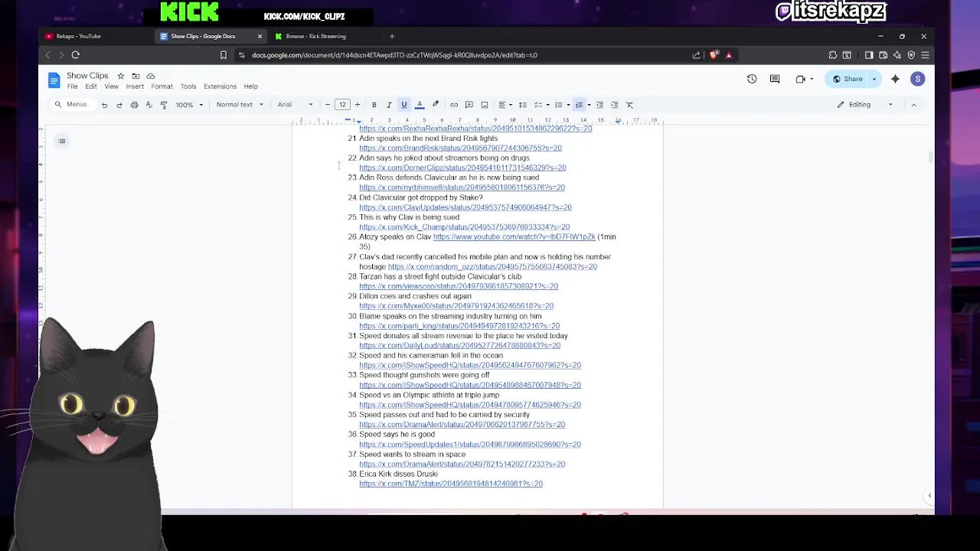Toggle the bulleted list button
The image size is (980, 551).
[558, 105]
